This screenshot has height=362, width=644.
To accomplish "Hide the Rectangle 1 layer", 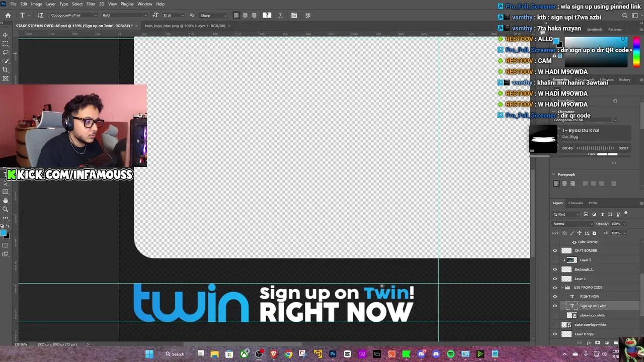I will pyautogui.click(x=555, y=269).
